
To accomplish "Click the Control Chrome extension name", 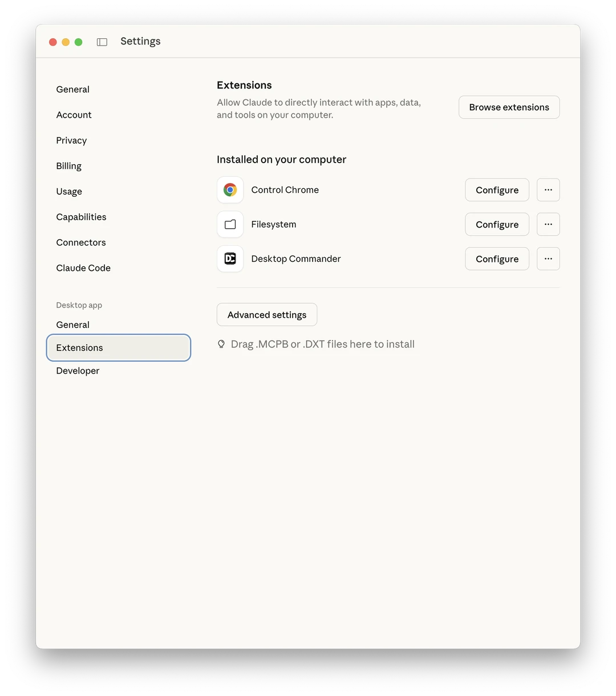I will [285, 190].
